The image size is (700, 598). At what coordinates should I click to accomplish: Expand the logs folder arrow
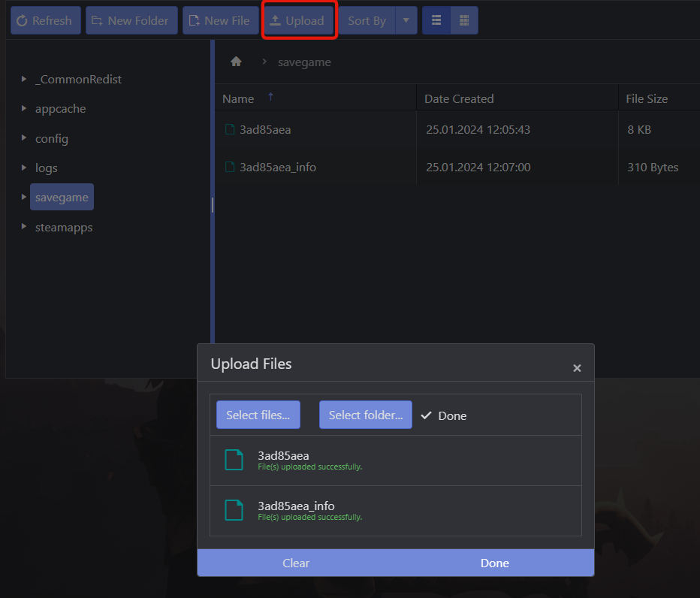click(x=24, y=168)
